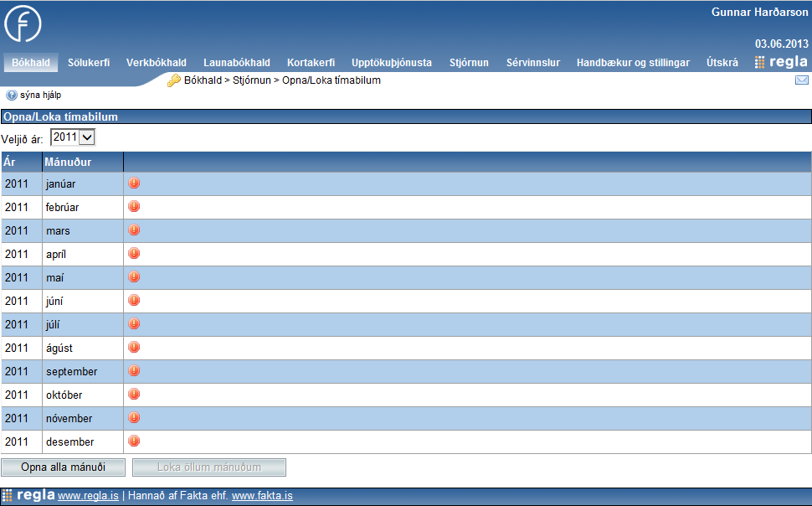Expand the Handbækur og stillingar menu
Screen dimensions: 812x506
pos(633,63)
